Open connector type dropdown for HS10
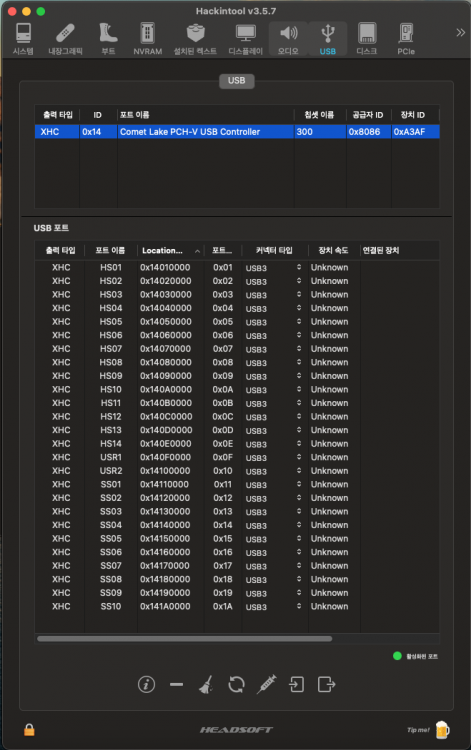The image size is (471, 750). click(299, 389)
